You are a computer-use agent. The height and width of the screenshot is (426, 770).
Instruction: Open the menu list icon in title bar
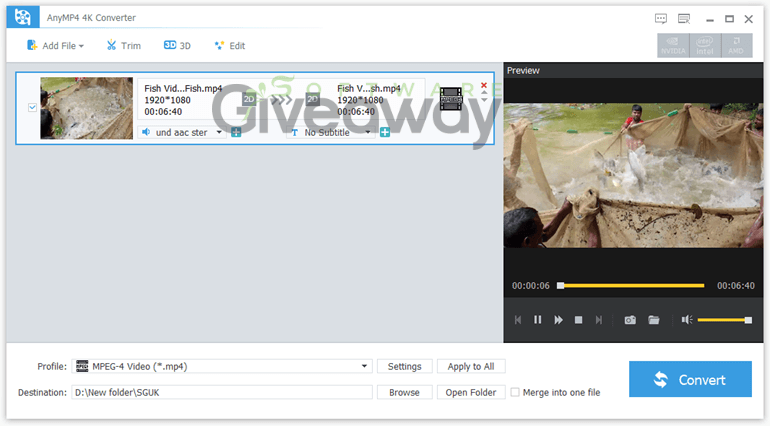[x=684, y=19]
